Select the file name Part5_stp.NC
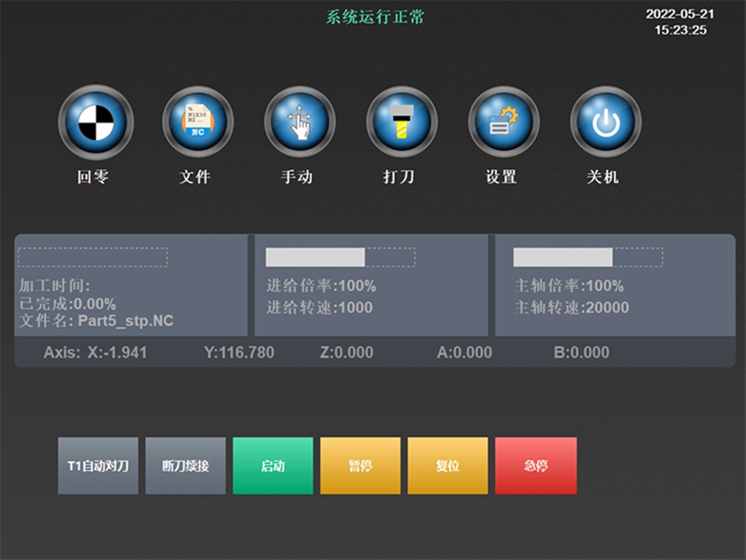The height and width of the screenshot is (560, 746). pos(125,321)
